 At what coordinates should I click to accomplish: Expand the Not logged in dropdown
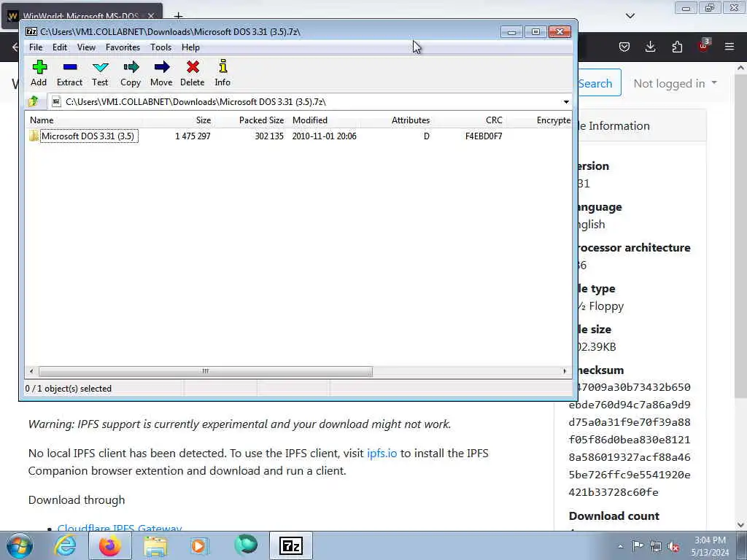coord(675,83)
